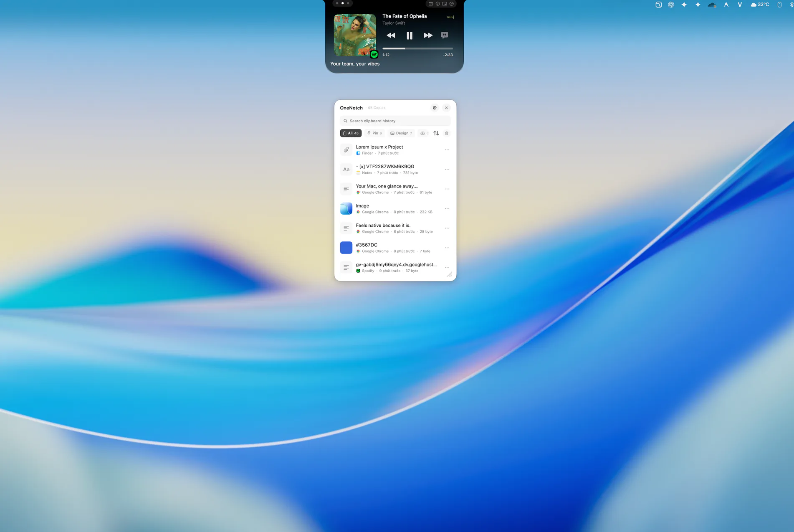Open more options for Feels native because it is
This screenshot has width=794, height=532.
tap(447, 228)
